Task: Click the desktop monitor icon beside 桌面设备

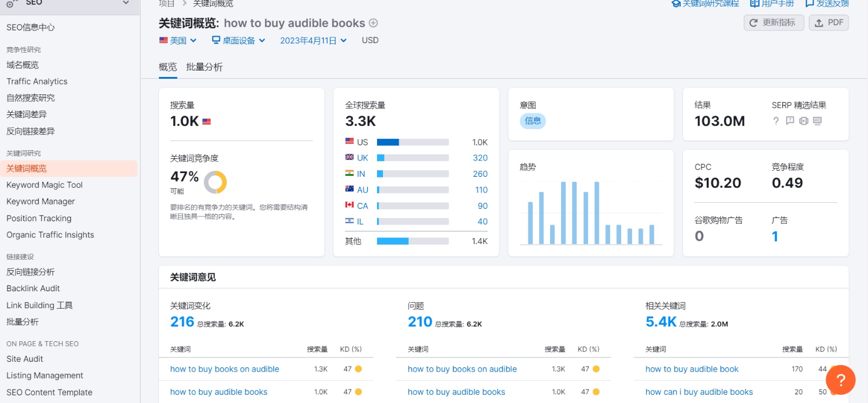Action: (x=216, y=40)
